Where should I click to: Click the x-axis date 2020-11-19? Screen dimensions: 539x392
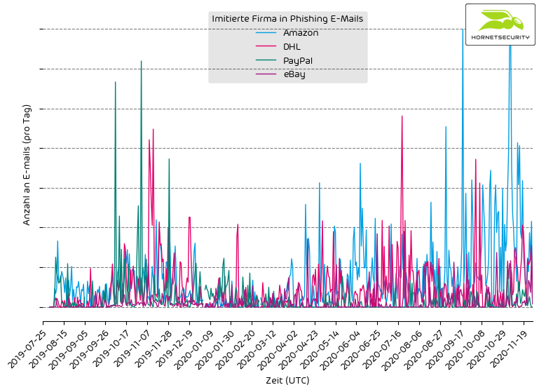(509, 348)
